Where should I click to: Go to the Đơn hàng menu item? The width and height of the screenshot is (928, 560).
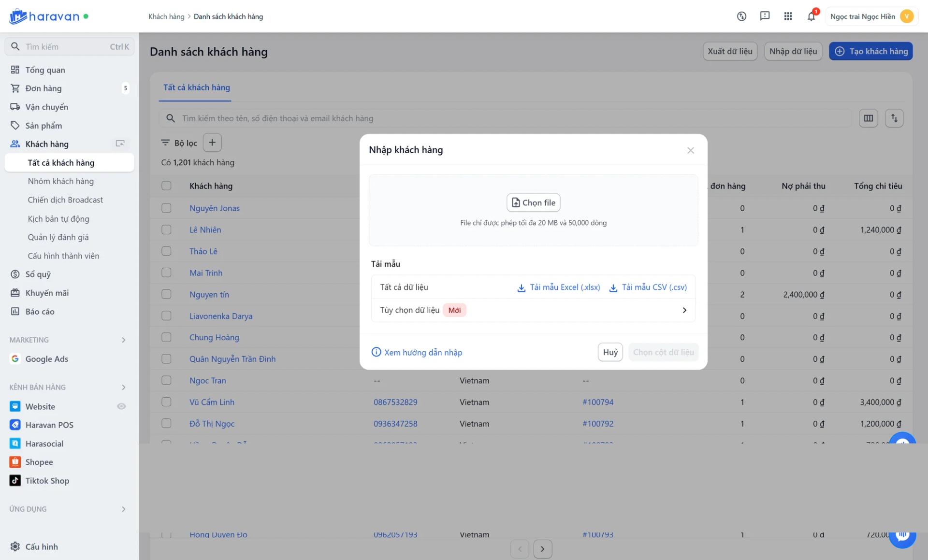coord(43,88)
